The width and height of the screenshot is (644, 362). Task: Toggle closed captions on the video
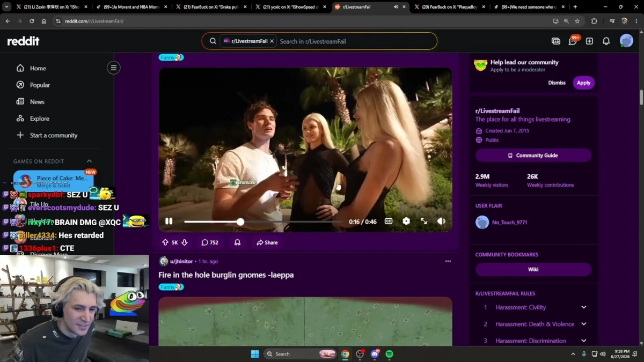[x=389, y=221]
